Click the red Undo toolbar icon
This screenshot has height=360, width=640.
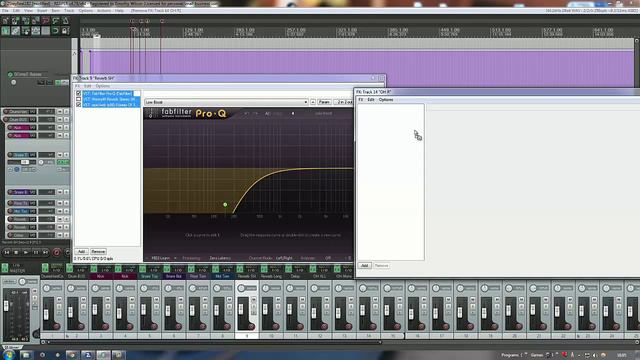pos(46,20)
